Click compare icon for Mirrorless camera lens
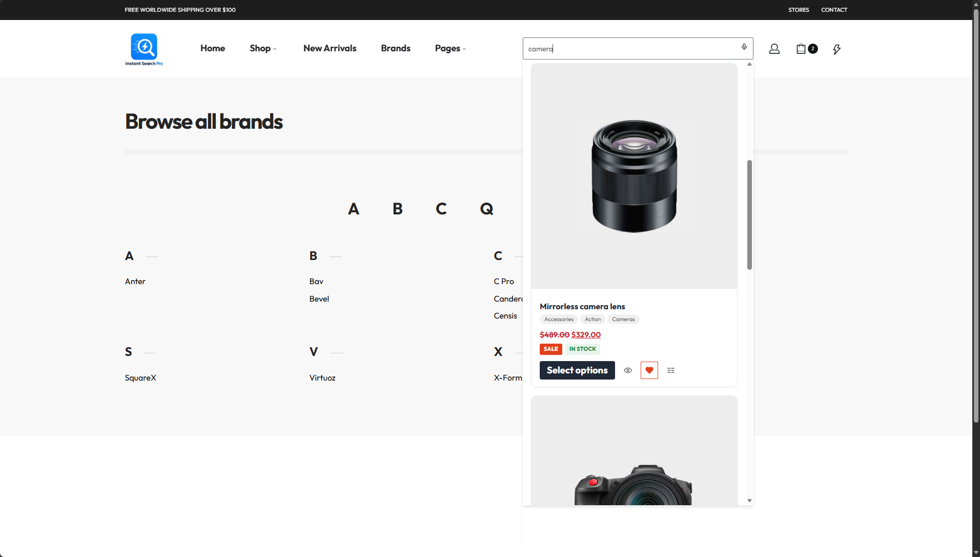980x557 pixels. (x=671, y=370)
